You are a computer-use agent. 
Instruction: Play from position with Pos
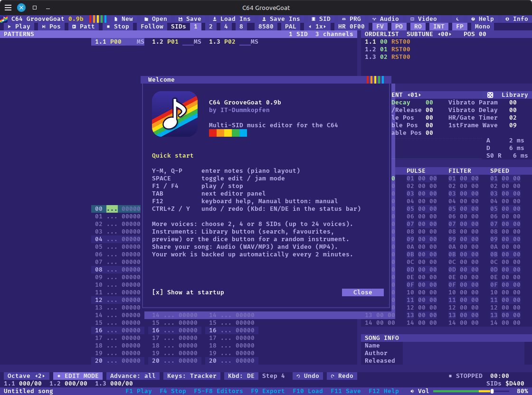click(51, 27)
